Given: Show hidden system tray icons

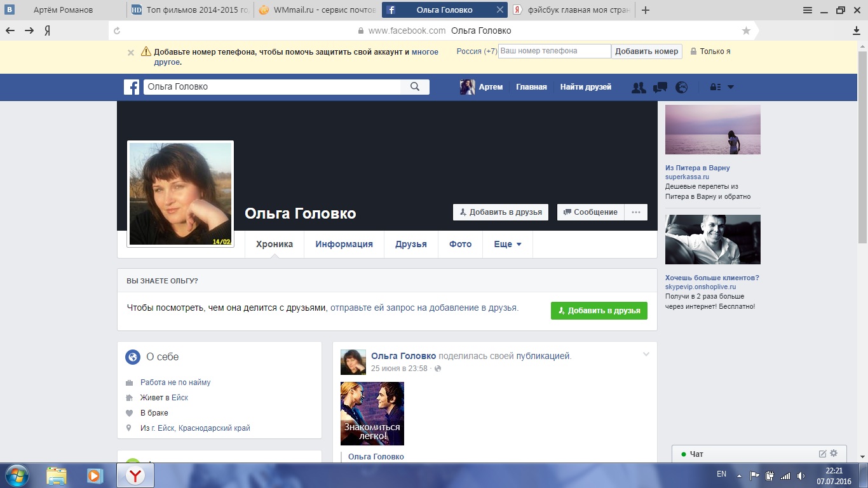Looking at the screenshot, I should pos(738,475).
